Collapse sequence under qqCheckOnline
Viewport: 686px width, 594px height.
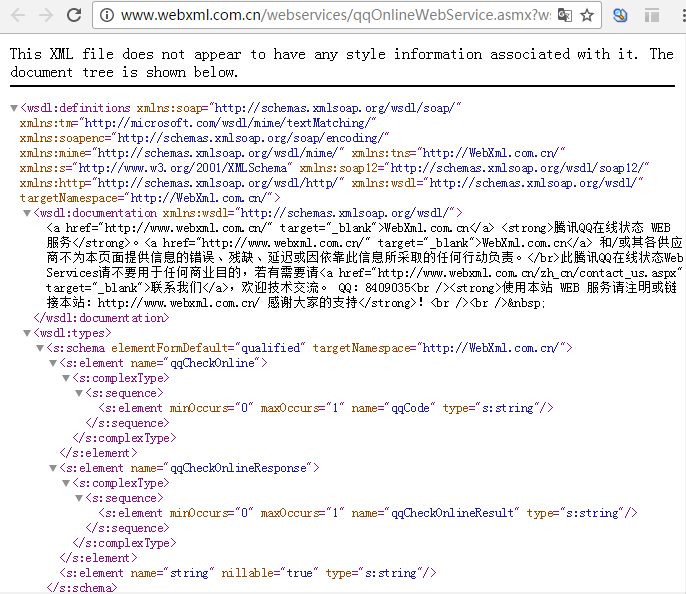pyautogui.click(x=80, y=393)
